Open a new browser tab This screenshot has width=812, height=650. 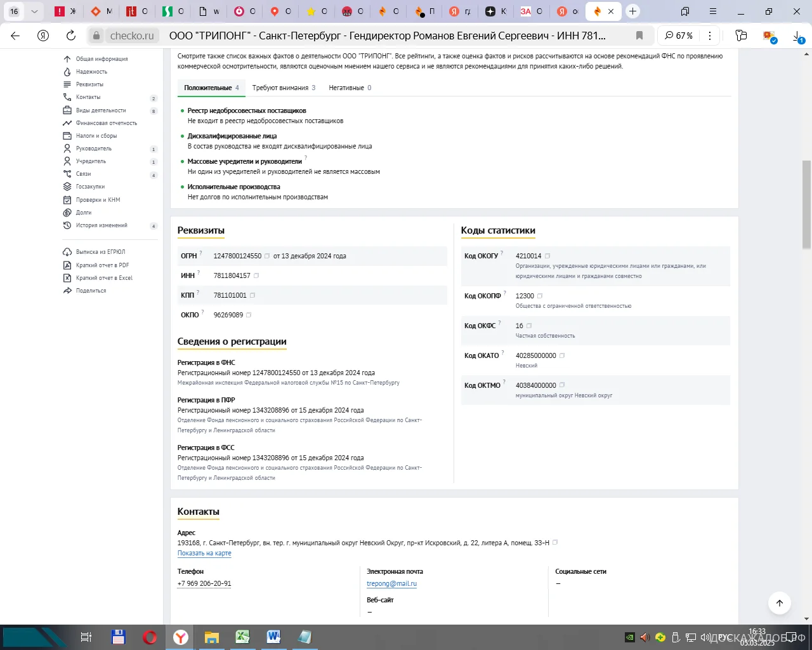point(632,11)
